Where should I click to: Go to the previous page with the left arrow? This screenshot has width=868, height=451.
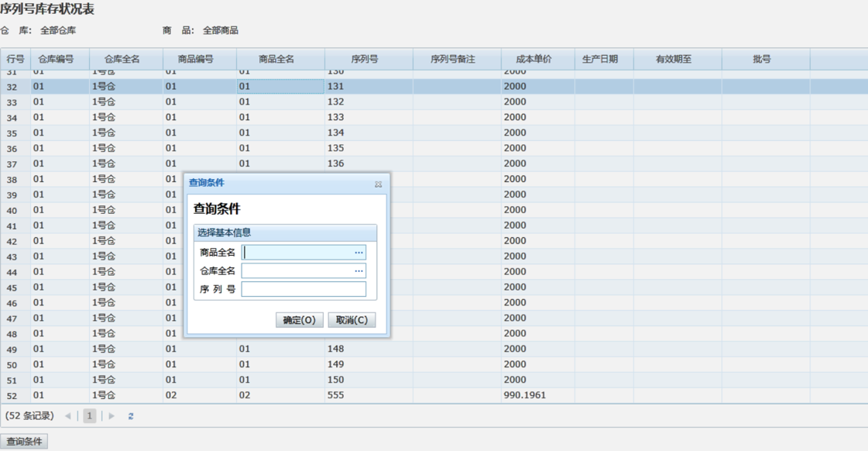[x=68, y=416]
